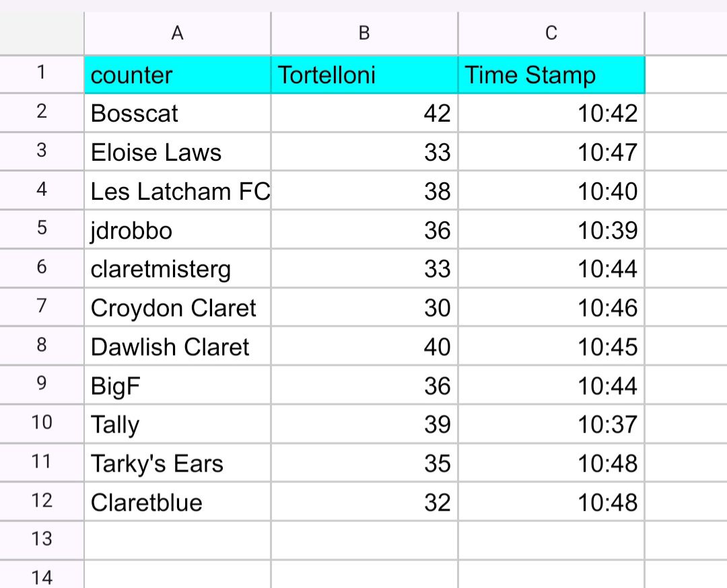Click Tally's time stamp 10:37
The height and width of the screenshot is (588, 727).
(x=551, y=425)
